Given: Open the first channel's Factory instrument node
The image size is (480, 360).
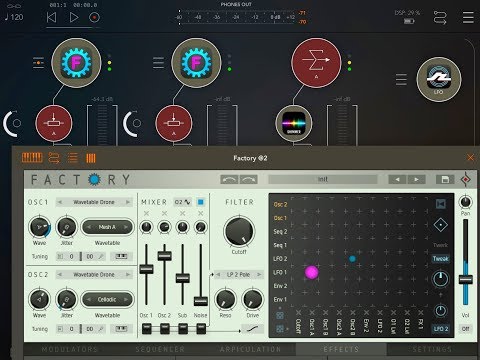Looking at the screenshot, I should [x=76, y=63].
